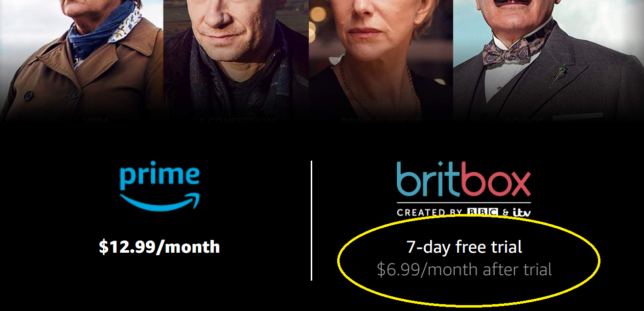The image size is (644, 311).
Task: Click the faded A Confession title caption
Action: click(236, 119)
